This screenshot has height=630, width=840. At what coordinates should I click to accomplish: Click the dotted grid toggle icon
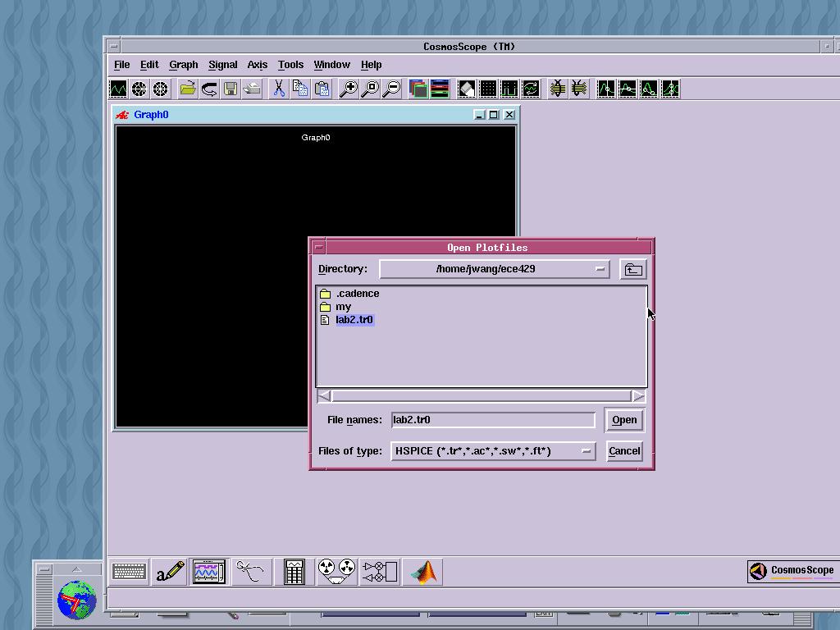(x=488, y=89)
